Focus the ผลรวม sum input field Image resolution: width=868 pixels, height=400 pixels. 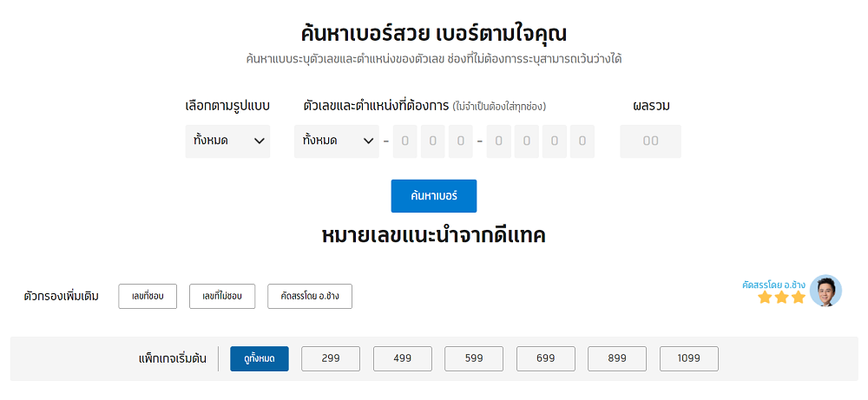tap(650, 141)
